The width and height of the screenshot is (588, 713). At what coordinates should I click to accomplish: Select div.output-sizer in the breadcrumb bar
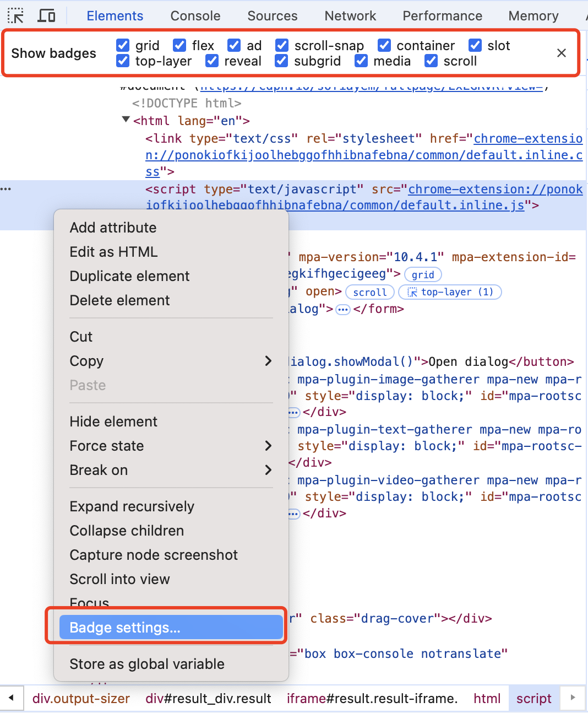(x=81, y=699)
